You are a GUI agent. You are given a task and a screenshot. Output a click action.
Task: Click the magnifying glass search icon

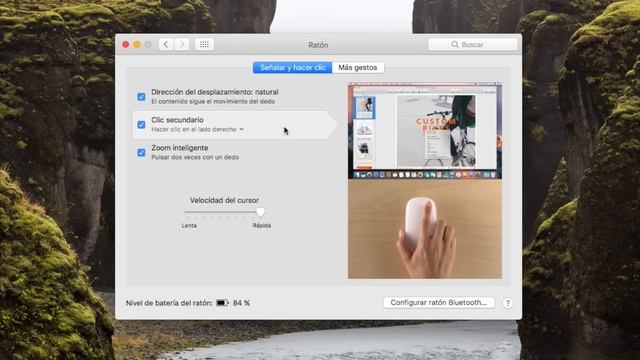click(x=455, y=44)
